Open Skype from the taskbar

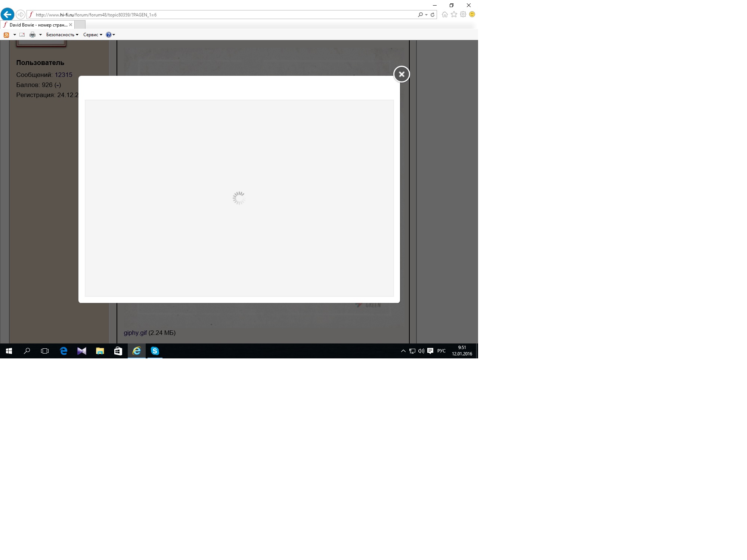tap(155, 351)
